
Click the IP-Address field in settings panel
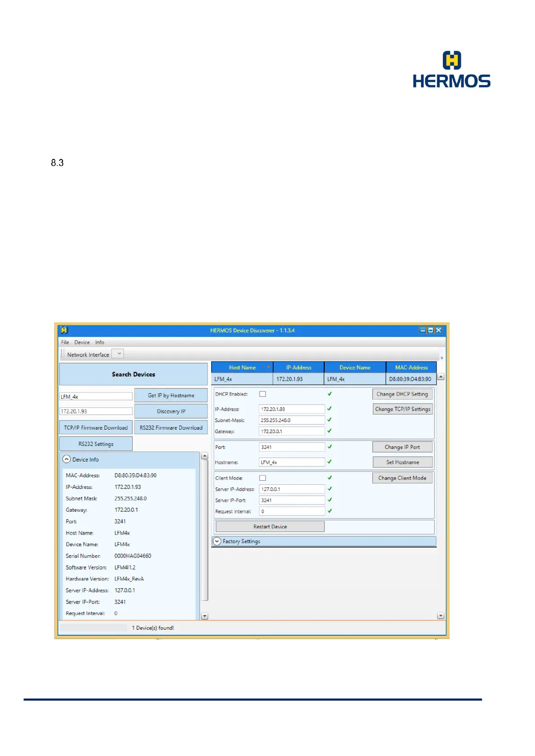point(292,409)
